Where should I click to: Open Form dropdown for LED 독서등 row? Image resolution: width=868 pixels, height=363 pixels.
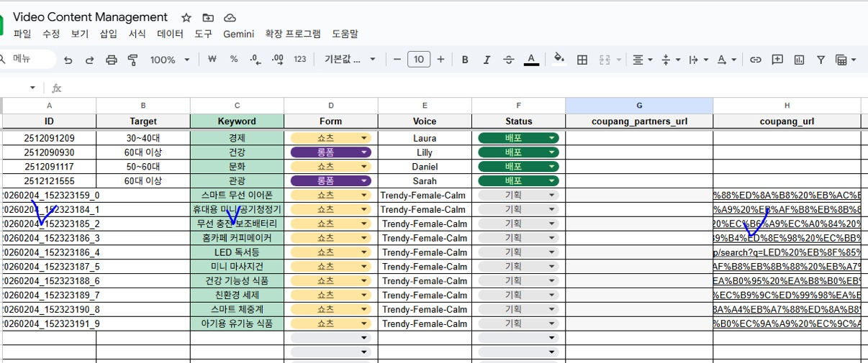coord(364,252)
